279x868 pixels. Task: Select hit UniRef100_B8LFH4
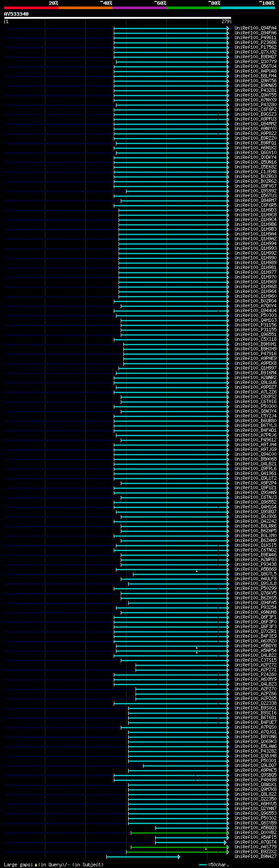[x=255, y=76]
